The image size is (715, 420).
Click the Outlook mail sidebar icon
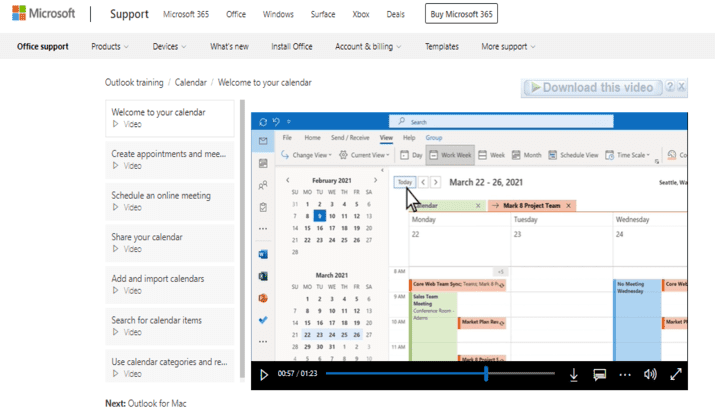pos(263,141)
